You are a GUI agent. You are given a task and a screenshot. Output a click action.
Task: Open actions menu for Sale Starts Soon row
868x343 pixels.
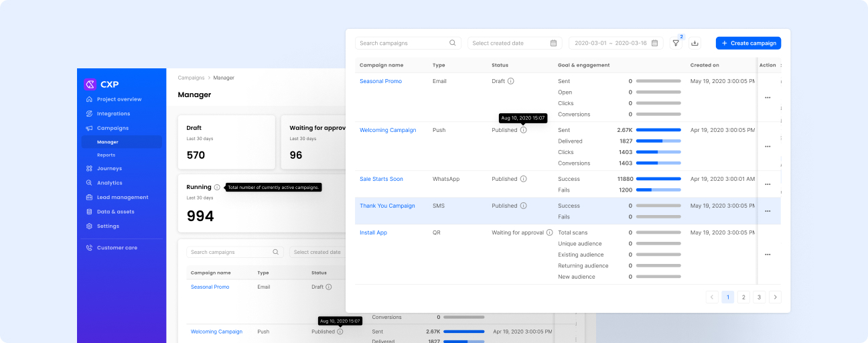pyautogui.click(x=768, y=184)
